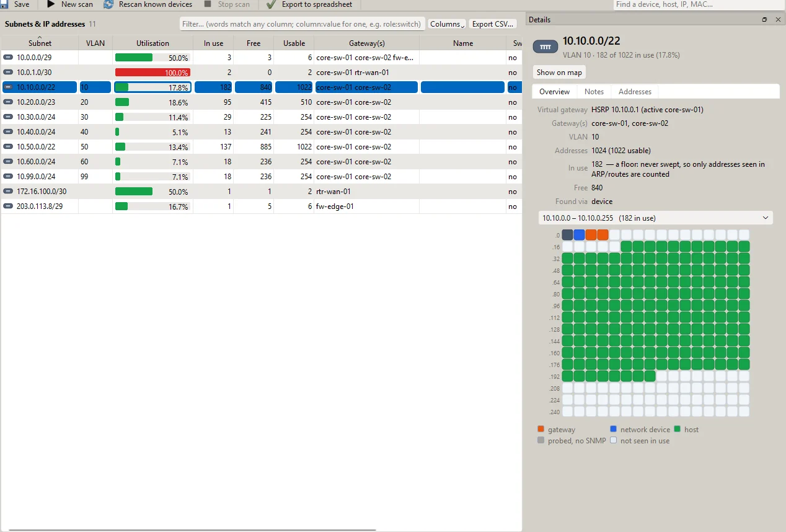Click subnet icon of row 10.60.0.0/24
This screenshot has width=786, height=532.
(8, 162)
